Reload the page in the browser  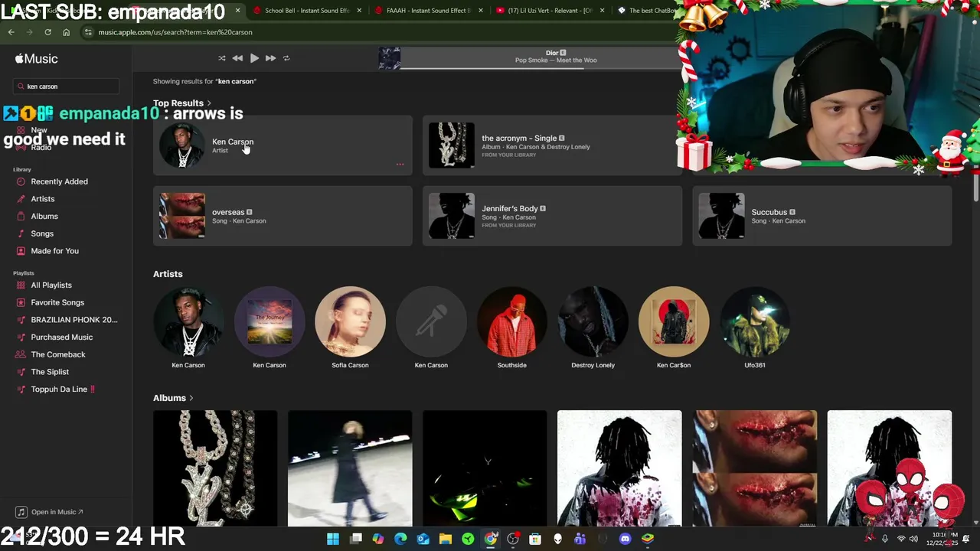(x=47, y=32)
